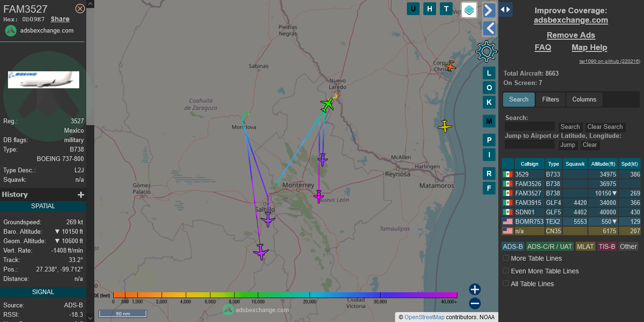Screen dimensions: 644x322
Task: Select the magenta aircraft south of Monterrey
Action: click(319, 196)
